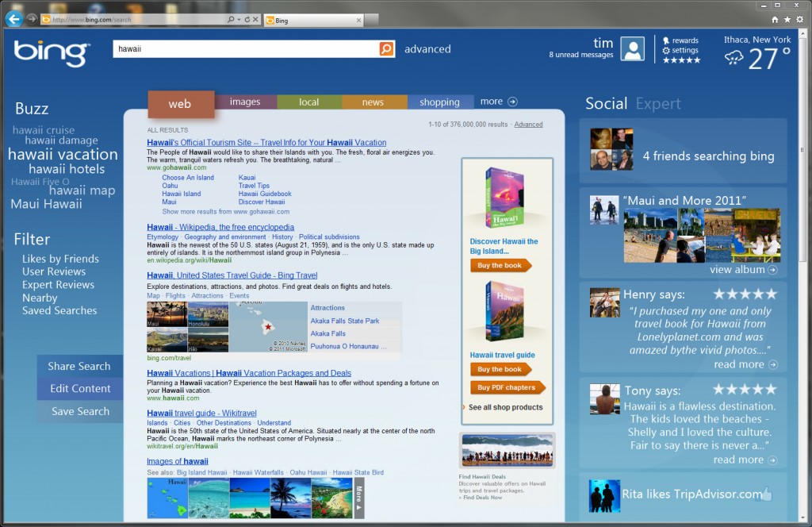Close the Bing browser tab
Image resolution: width=812 pixels, height=527 pixels.
(x=358, y=20)
